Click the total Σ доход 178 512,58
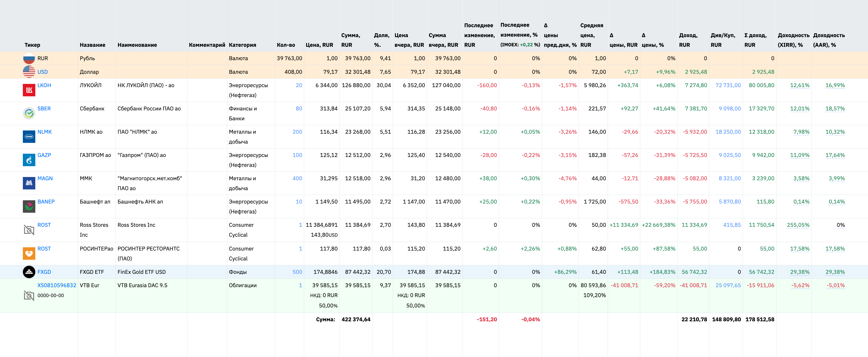Screen dimensions: 868x357 pyautogui.click(x=760, y=319)
